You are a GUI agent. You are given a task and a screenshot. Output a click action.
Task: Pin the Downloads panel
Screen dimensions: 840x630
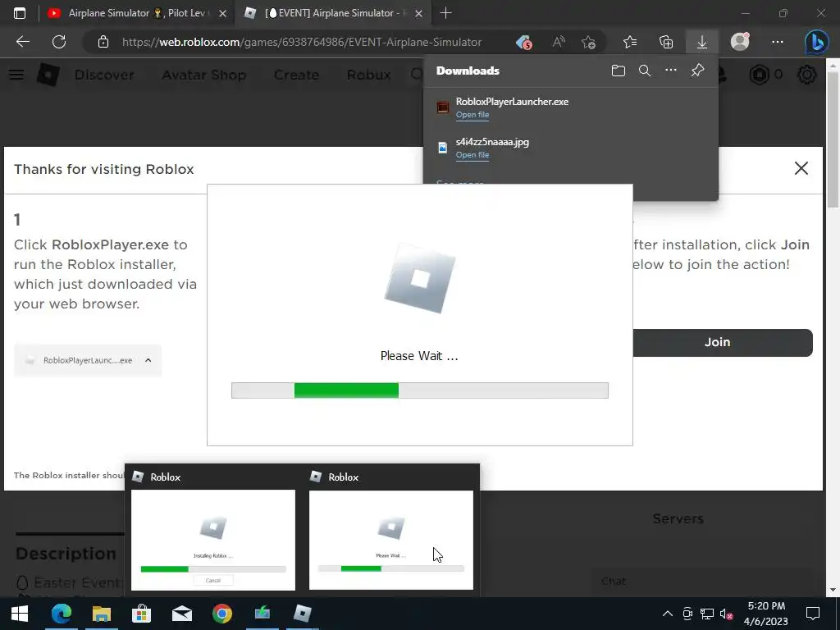click(x=697, y=71)
